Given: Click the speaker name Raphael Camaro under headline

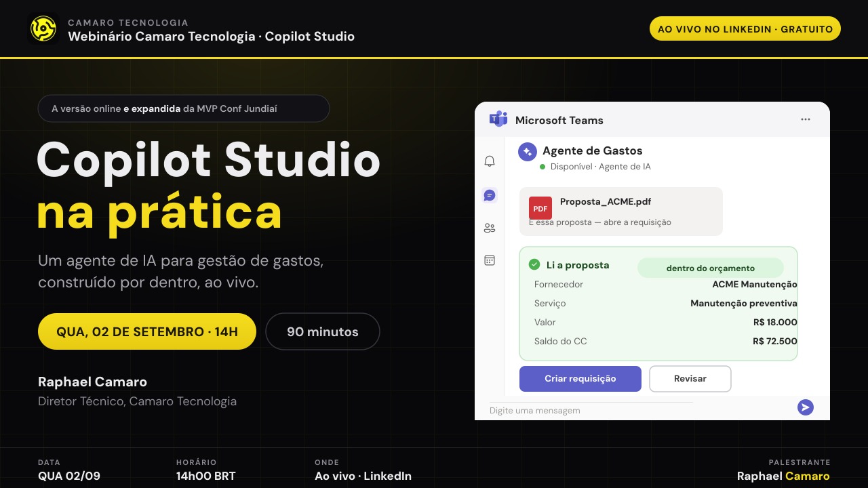Looking at the screenshot, I should point(92,382).
